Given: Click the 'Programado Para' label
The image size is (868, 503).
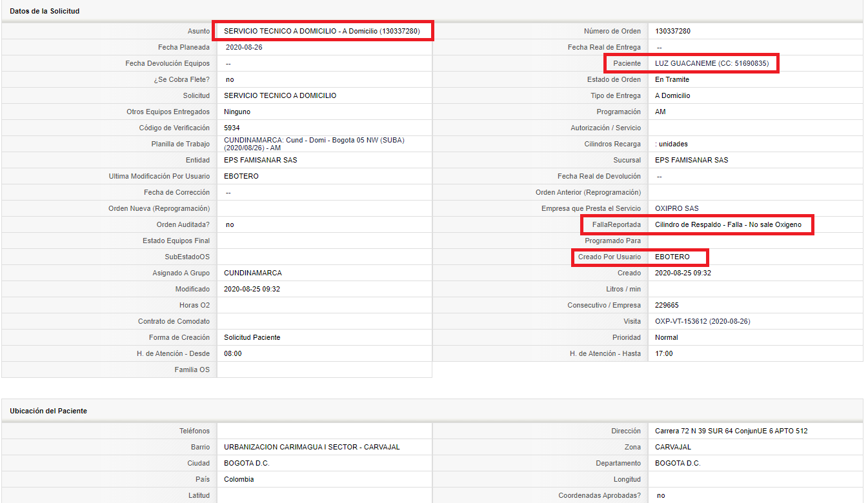Looking at the screenshot, I should click(613, 241).
